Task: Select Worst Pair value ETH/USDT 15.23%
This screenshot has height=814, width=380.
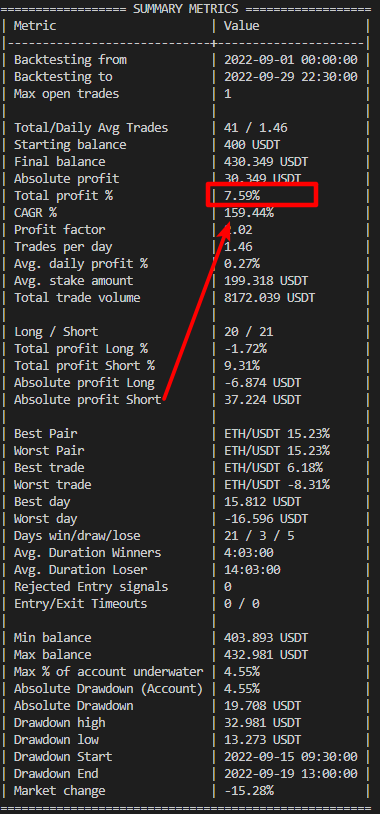Action: 277,451
